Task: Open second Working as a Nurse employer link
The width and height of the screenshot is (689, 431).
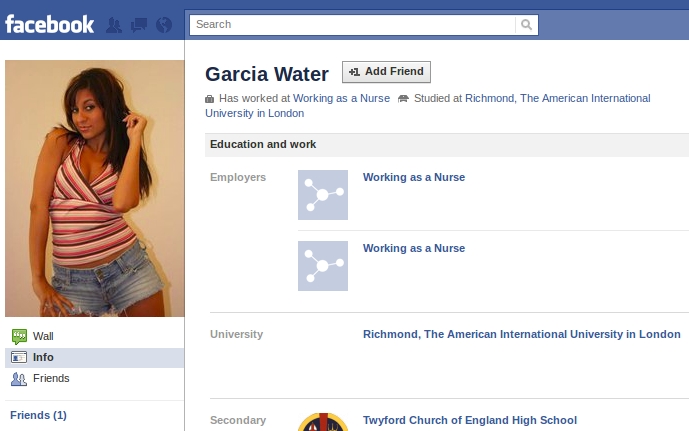Action: pyautogui.click(x=414, y=248)
